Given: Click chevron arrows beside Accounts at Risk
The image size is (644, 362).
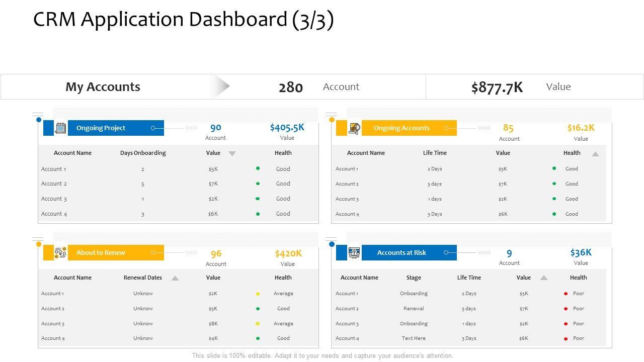Looking at the screenshot, I should (x=484, y=252).
